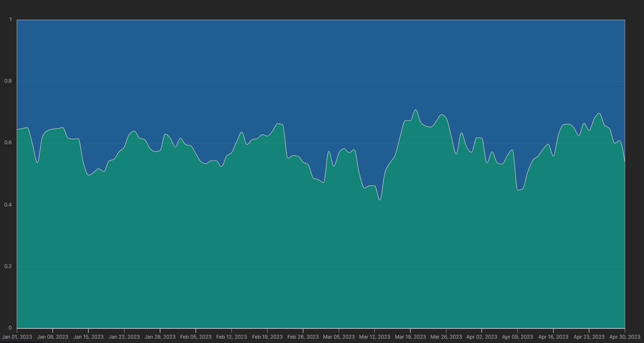Click the 1 label atop the y-axis

click(11, 19)
